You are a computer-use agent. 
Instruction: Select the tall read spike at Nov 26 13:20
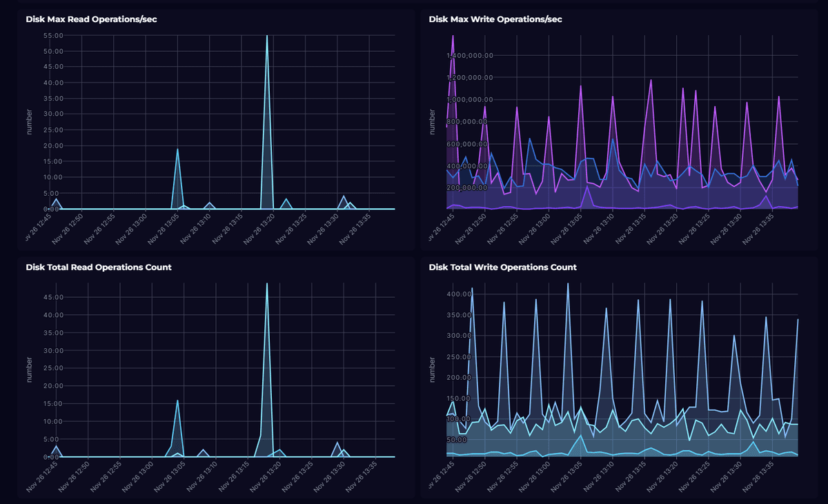tap(266, 103)
